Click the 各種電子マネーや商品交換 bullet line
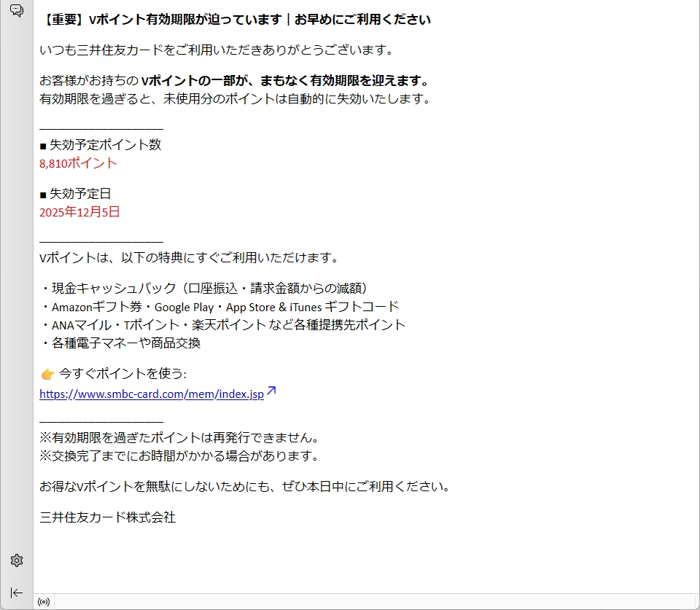Viewport: 700px width, 610px height. [x=120, y=343]
